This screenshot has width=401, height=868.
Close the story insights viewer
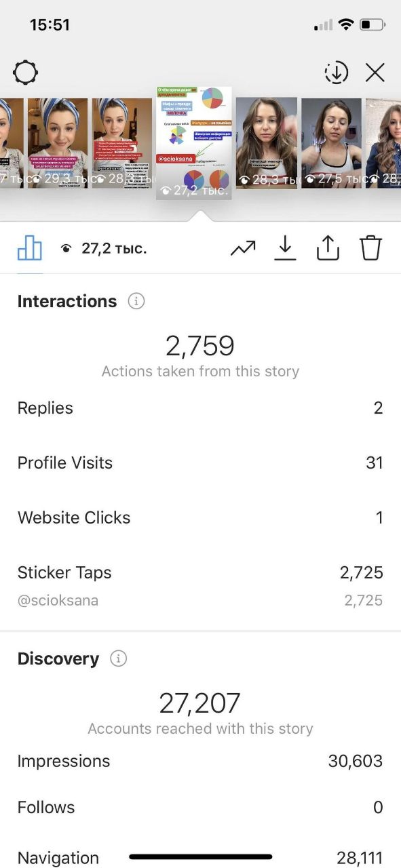tap(375, 73)
